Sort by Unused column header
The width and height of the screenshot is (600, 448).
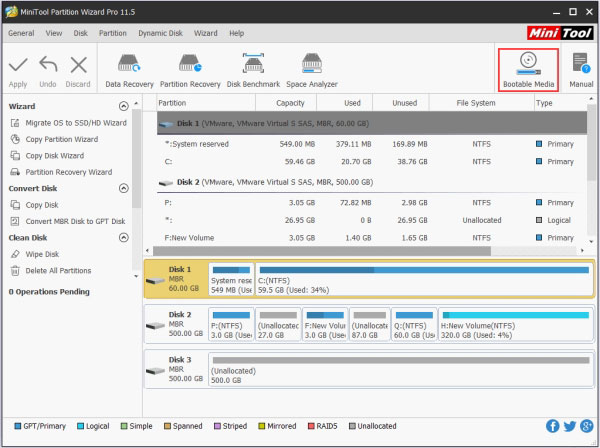[401, 103]
